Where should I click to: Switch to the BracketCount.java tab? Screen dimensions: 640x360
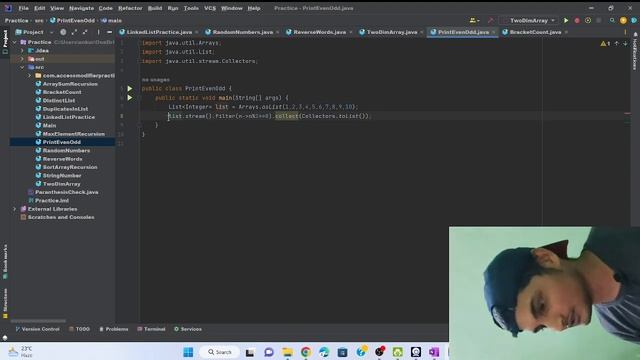[535, 32]
